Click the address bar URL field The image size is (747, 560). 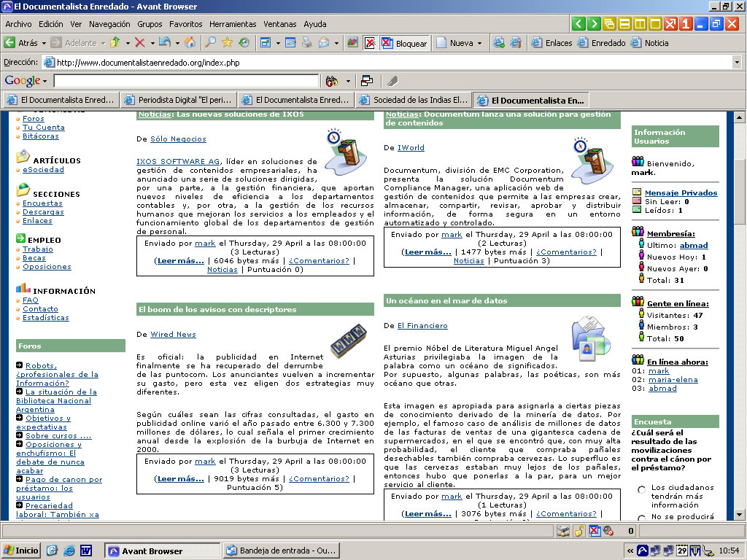click(x=386, y=63)
